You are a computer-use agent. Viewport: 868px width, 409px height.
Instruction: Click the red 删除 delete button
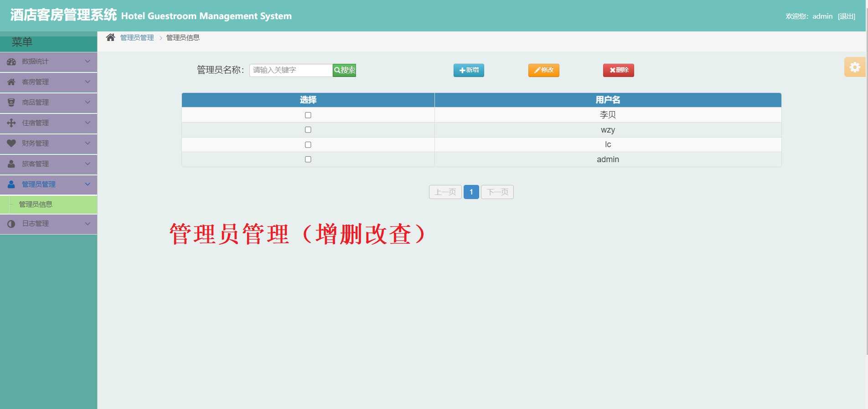tap(619, 70)
